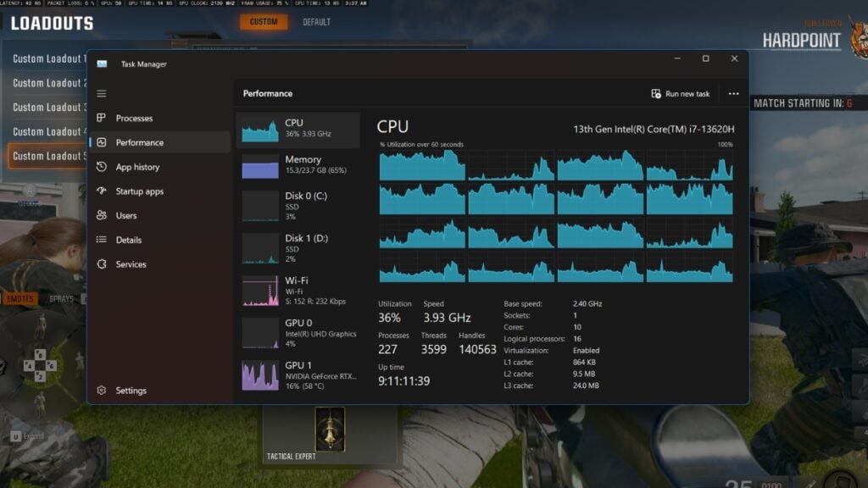Screen dimensions: 868x488
Task: Open the Services panel
Action: point(132,264)
